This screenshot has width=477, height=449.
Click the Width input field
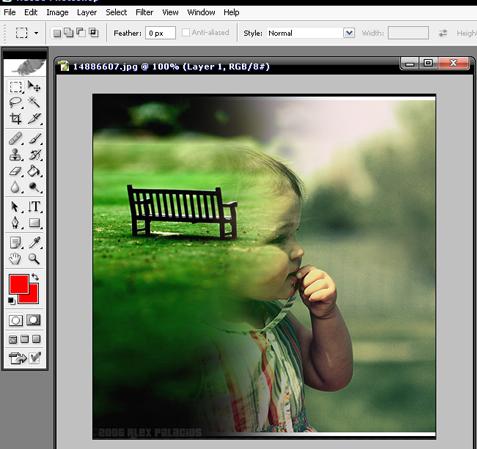point(408,33)
